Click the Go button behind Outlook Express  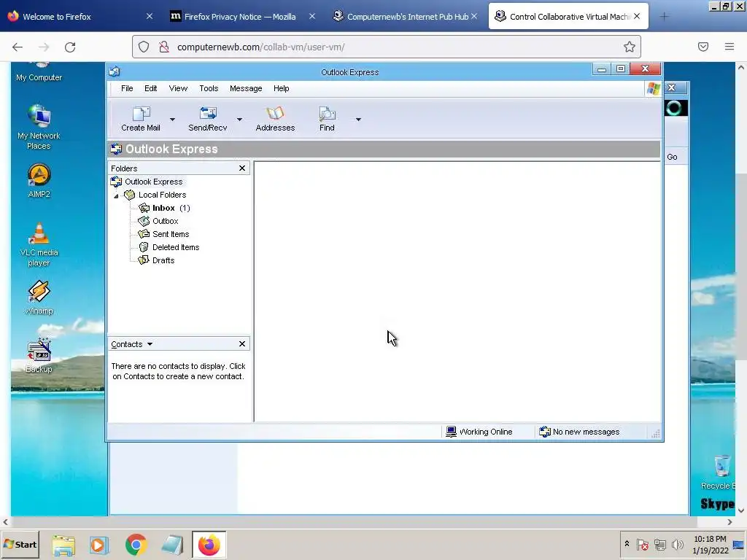tap(672, 157)
